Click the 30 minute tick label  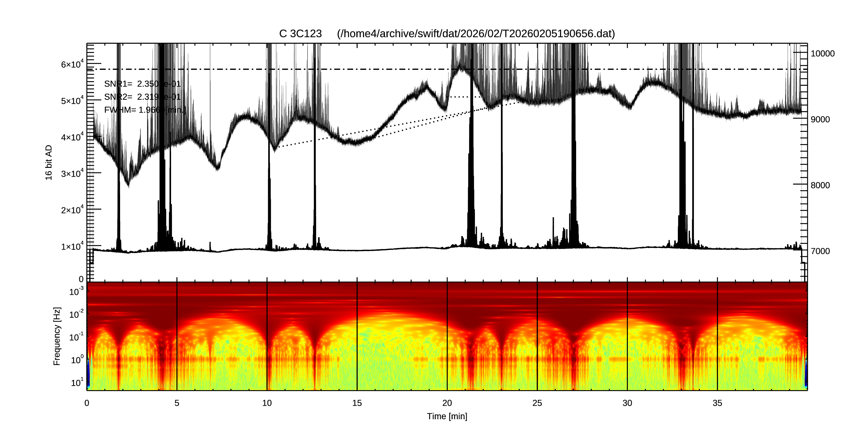tap(627, 403)
